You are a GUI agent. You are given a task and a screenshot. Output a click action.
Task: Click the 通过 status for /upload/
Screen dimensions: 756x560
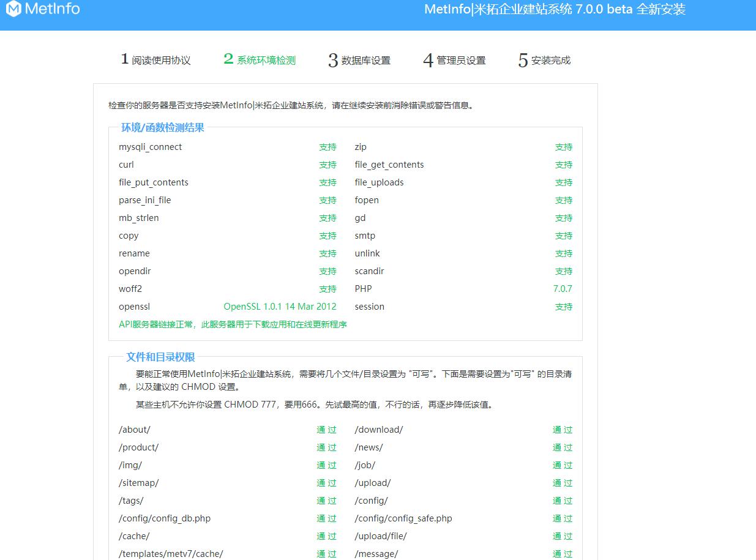(x=562, y=483)
